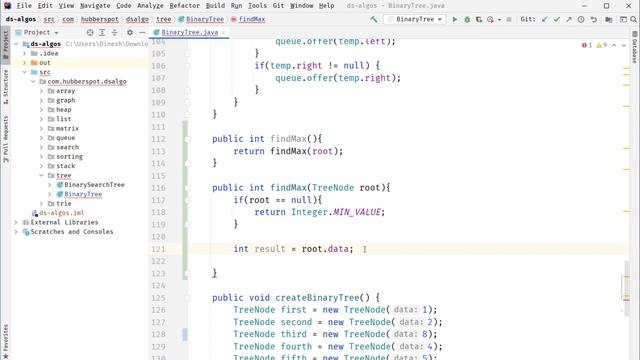Open Project panel gear settings

[130, 32]
